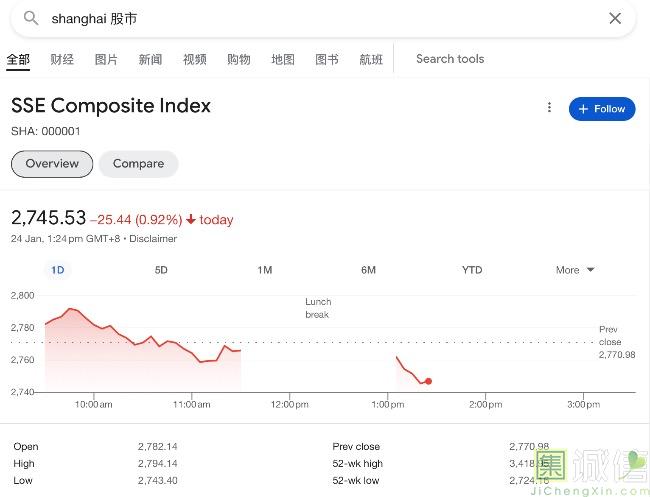This screenshot has height=497, width=650.
Task: Open the 图片 results tab
Action: pos(106,60)
